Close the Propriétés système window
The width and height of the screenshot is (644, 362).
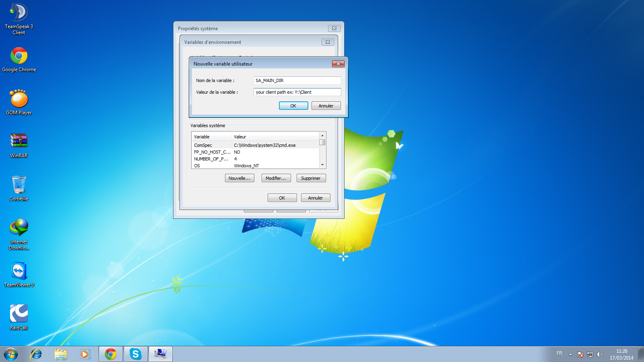(x=334, y=28)
